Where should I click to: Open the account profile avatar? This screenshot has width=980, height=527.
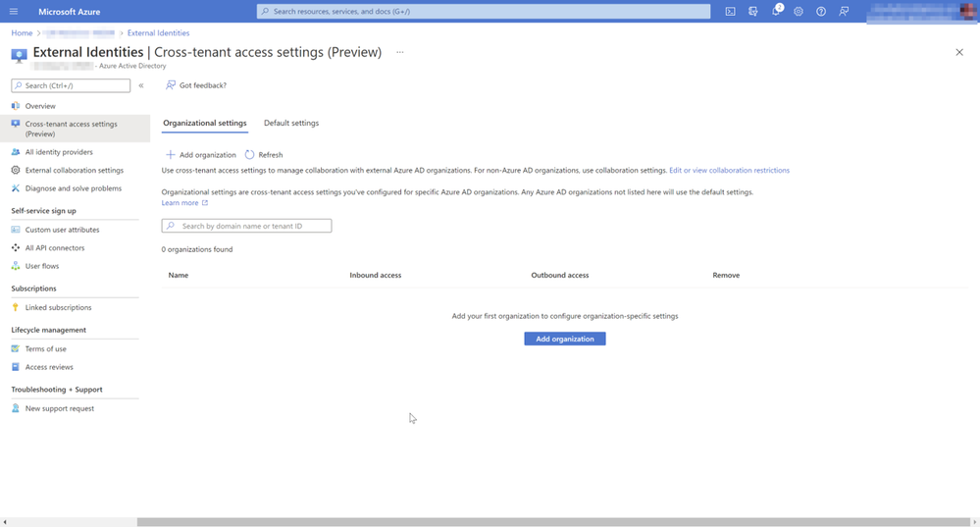click(x=967, y=11)
